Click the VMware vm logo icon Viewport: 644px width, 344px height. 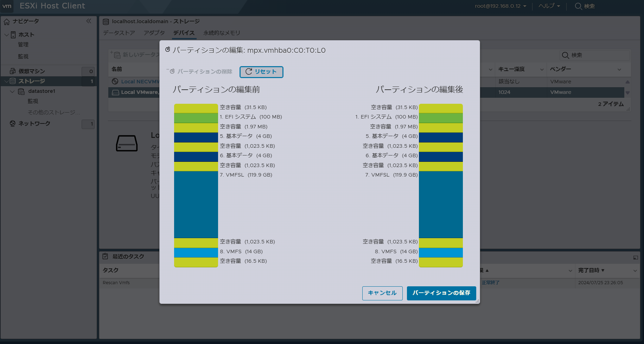(x=7, y=6)
